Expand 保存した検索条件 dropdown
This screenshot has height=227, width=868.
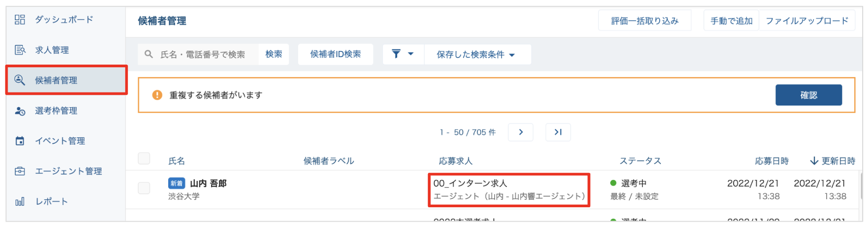pyautogui.click(x=476, y=54)
